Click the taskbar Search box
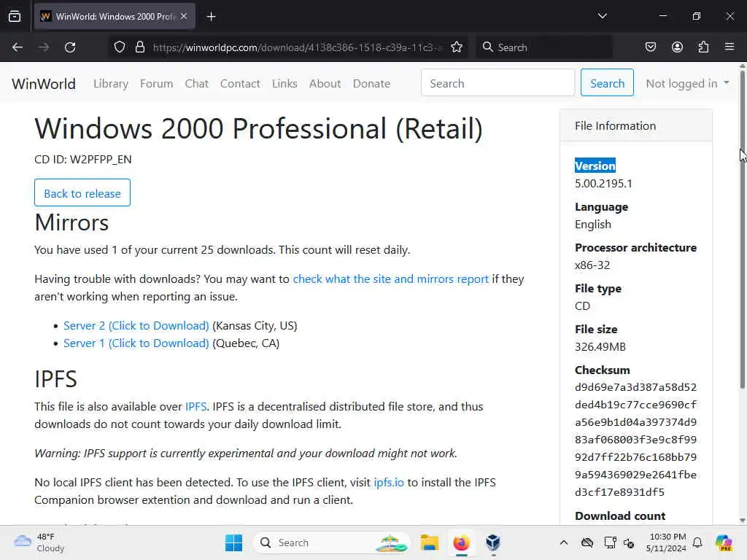 point(332,542)
